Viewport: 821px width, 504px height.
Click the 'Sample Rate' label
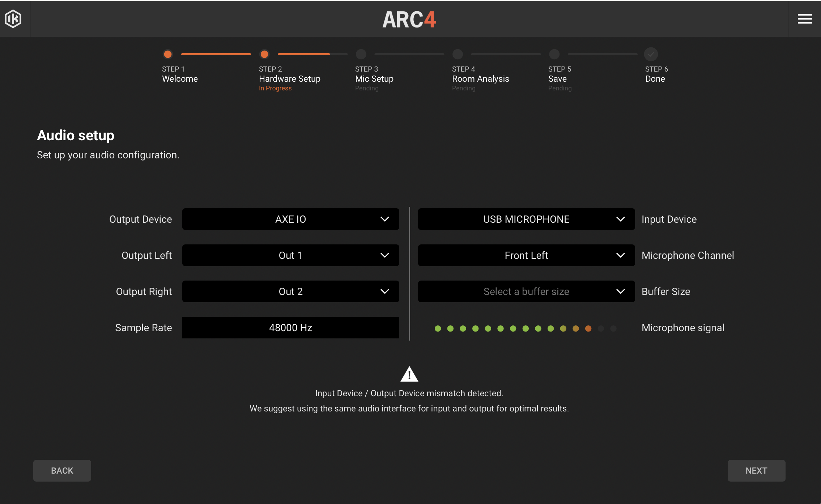tap(144, 328)
